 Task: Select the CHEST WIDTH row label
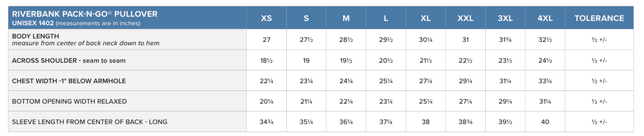point(69,81)
